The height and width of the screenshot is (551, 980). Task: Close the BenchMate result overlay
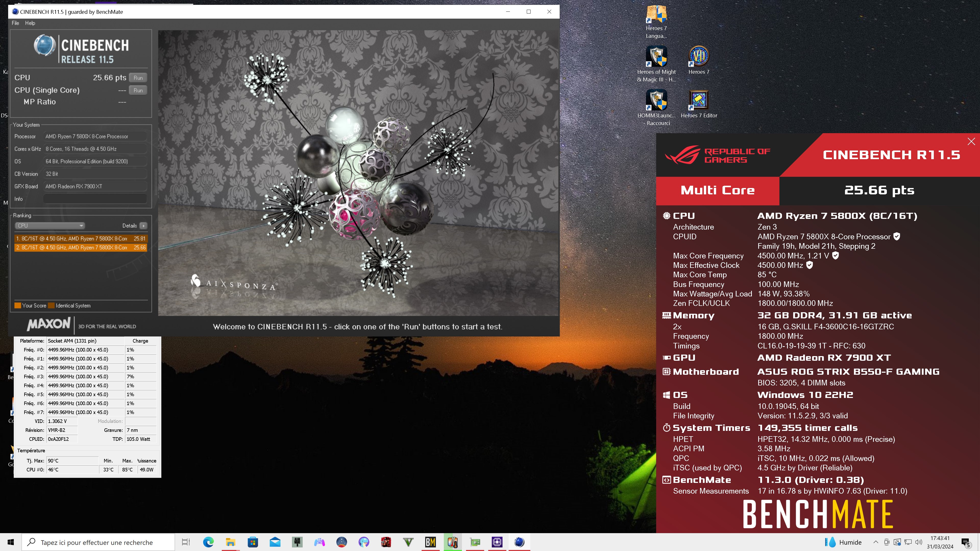[971, 142]
